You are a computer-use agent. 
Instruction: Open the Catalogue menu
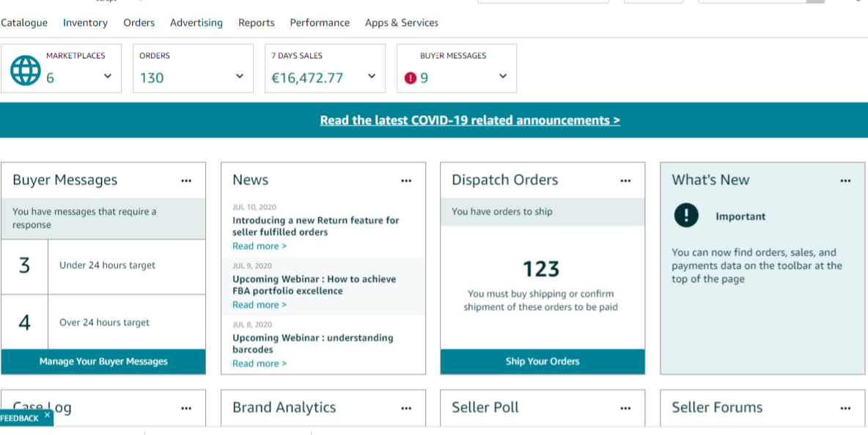[x=23, y=23]
